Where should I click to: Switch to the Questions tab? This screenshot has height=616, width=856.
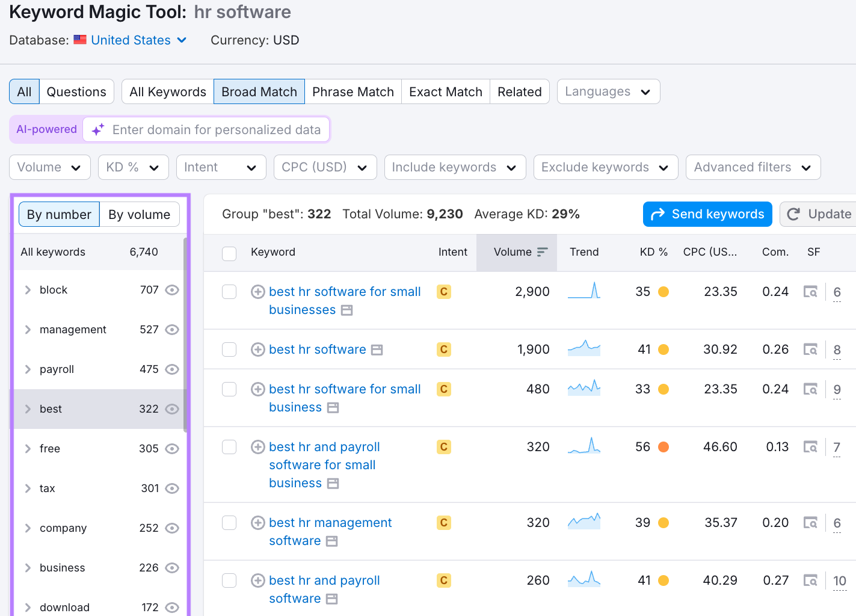(77, 91)
